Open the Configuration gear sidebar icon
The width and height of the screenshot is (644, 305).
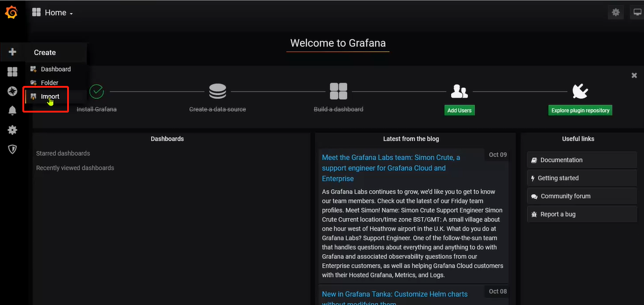pyautogui.click(x=12, y=130)
